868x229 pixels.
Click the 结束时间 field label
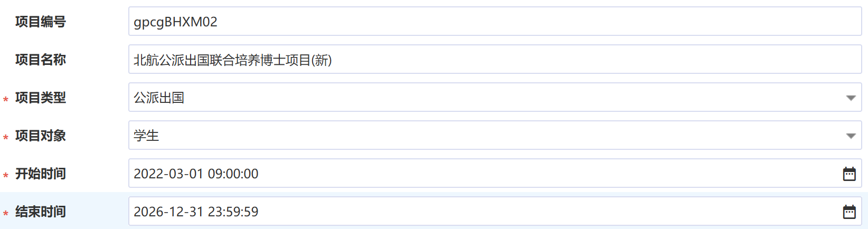click(x=41, y=212)
